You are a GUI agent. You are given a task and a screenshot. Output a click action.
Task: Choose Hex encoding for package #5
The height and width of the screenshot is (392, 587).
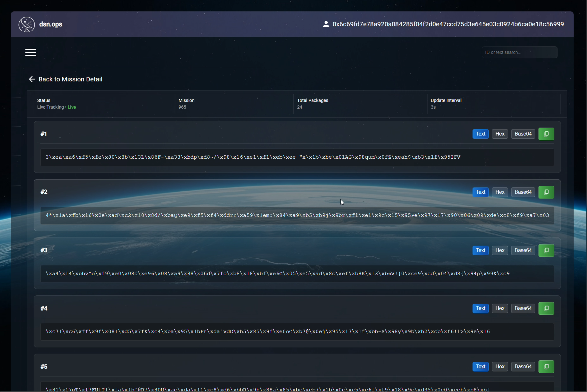pos(500,367)
